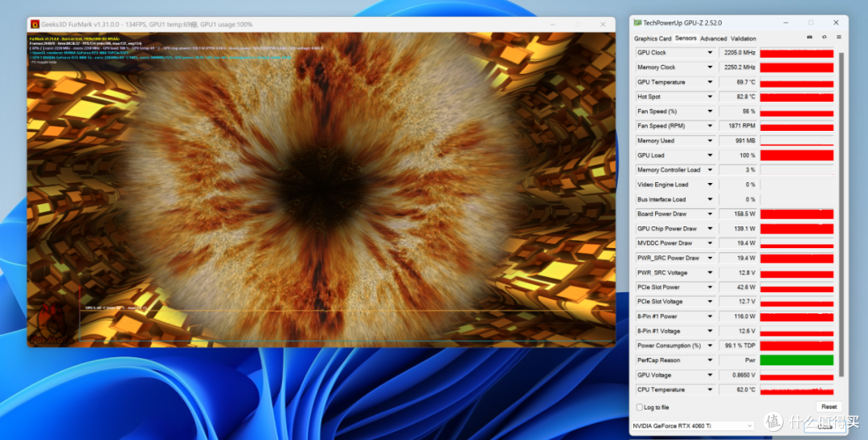868x440 pixels.
Task: Open the GPU-Z hamburger menu icon
Action: pyautogui.click(x=838, y=37)
